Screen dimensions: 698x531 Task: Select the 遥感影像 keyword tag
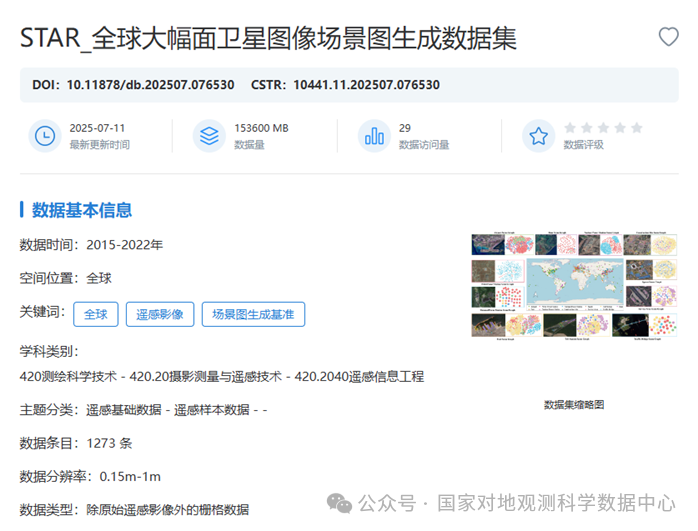(160, 314)
